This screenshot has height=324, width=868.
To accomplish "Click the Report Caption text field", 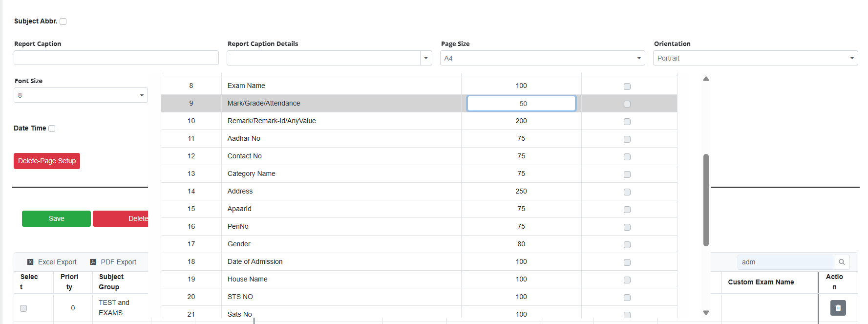I will (116, 58).
